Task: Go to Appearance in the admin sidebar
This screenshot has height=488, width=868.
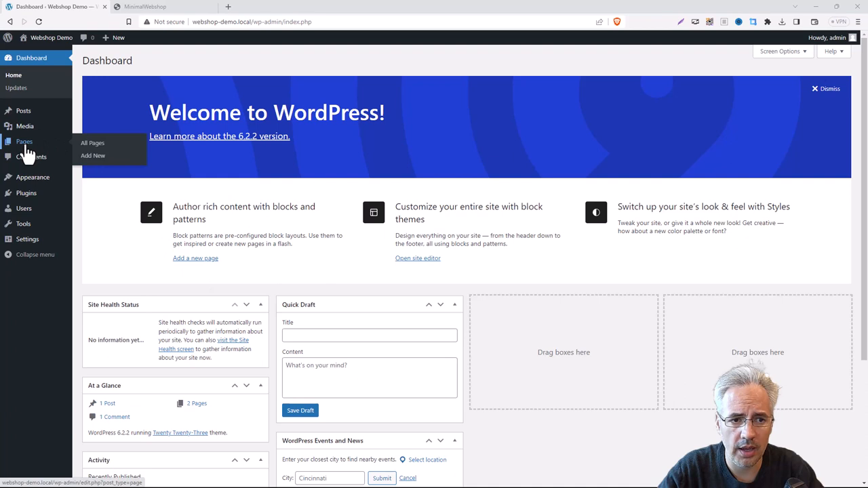Action: coord(33,178)
